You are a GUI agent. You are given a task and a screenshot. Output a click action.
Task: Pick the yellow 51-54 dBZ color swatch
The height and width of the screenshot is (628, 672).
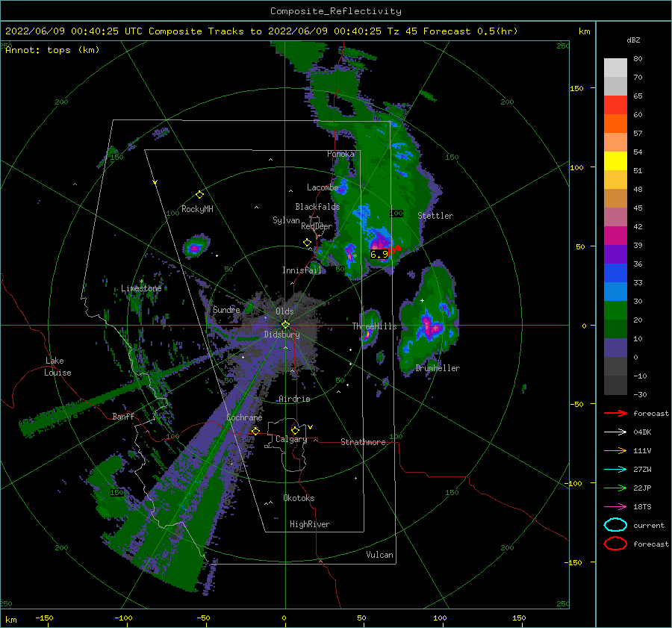tap(615, 161)
